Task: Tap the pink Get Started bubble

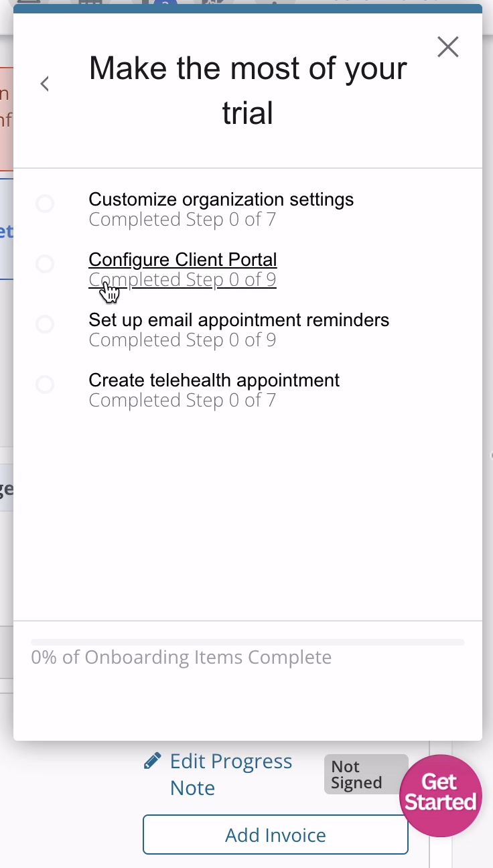Action: 440,796
